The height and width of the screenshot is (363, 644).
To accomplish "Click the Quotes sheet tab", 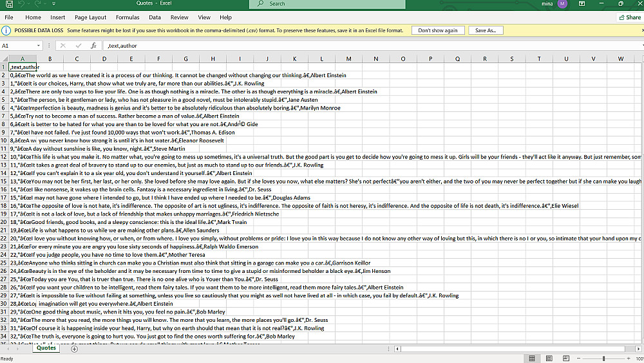I will tap(46, 348).
